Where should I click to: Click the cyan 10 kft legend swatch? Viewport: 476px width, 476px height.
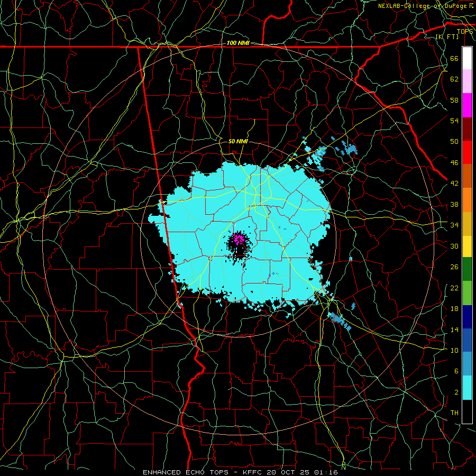pos(467,388)
